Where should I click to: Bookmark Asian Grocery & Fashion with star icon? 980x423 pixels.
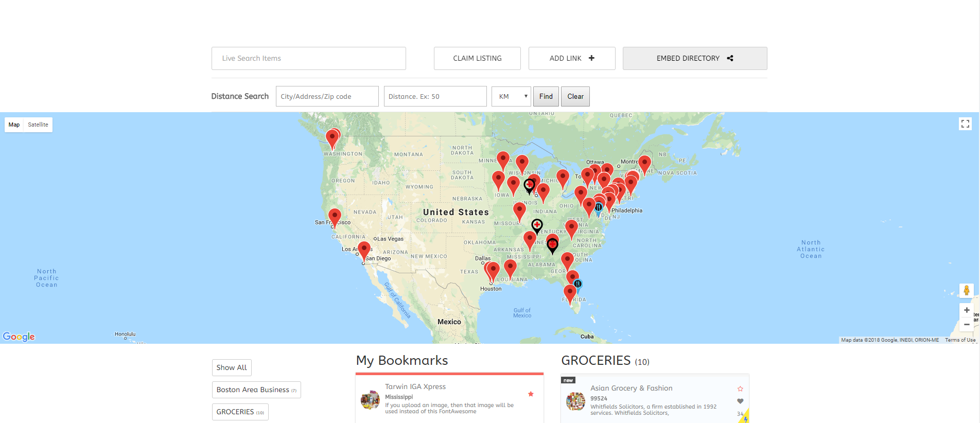click(740, 389)
